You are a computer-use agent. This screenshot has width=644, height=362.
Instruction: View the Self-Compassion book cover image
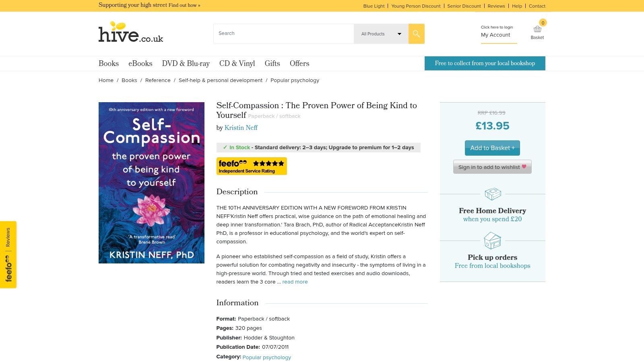click(x=152, y=182)
